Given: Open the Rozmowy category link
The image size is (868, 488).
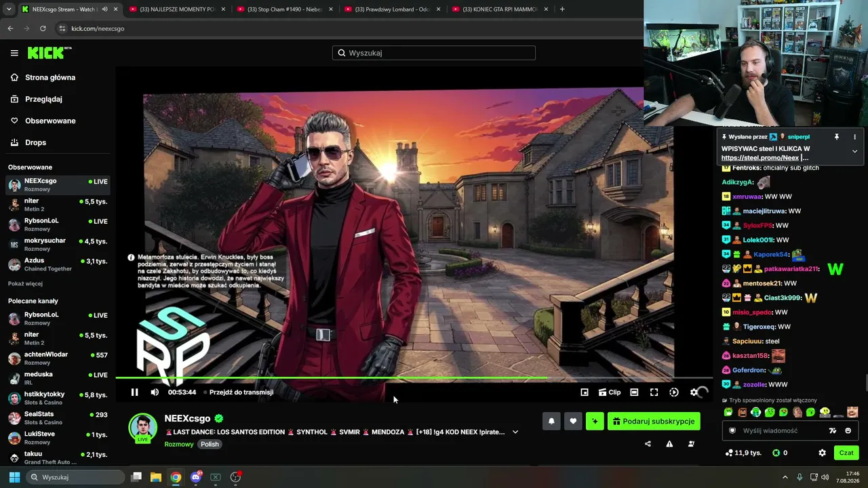Looking at the screenshot, I should pyautogui.click(x=179, y=445).
